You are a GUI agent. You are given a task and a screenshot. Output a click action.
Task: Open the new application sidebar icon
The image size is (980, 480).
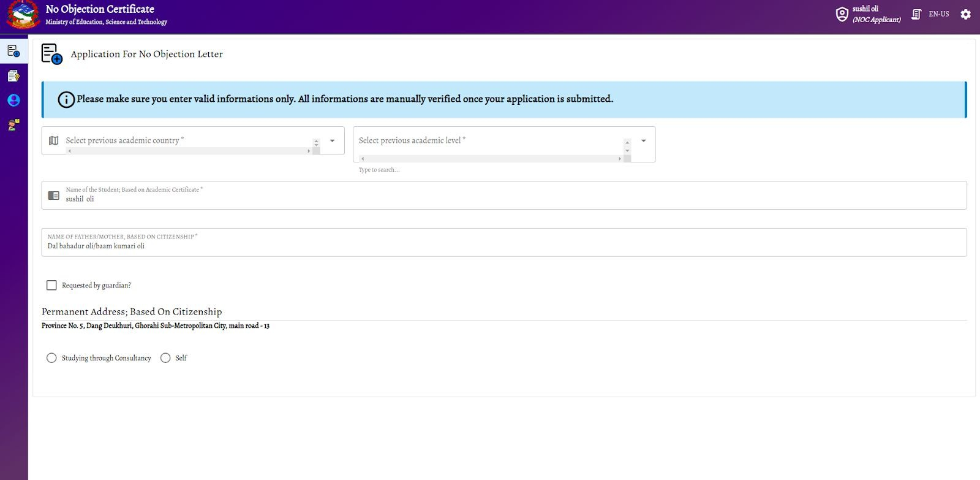pos(13,51)
